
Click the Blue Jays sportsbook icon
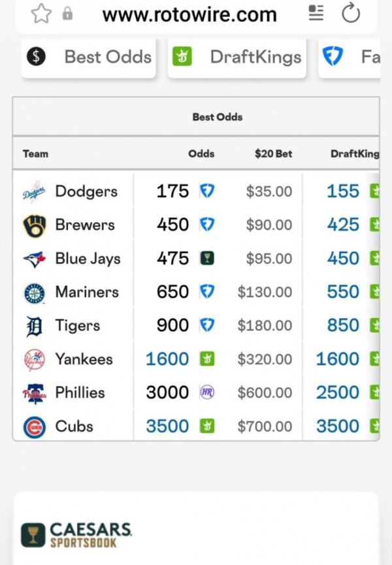pyautogui.click(x=207, y=259)
